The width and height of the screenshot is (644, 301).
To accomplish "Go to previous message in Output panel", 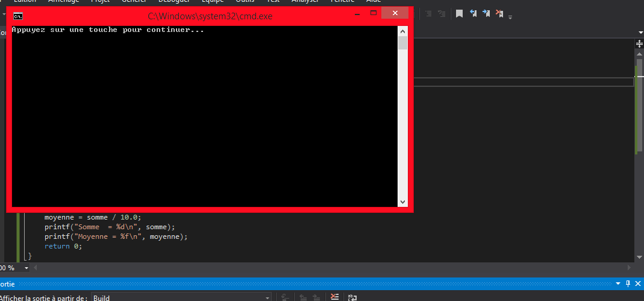I will (303, 297).
